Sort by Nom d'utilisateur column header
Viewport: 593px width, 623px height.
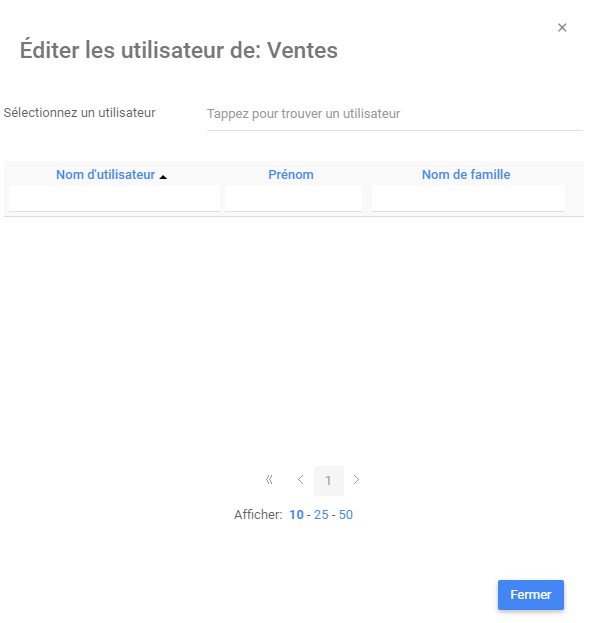click(105, 174)
